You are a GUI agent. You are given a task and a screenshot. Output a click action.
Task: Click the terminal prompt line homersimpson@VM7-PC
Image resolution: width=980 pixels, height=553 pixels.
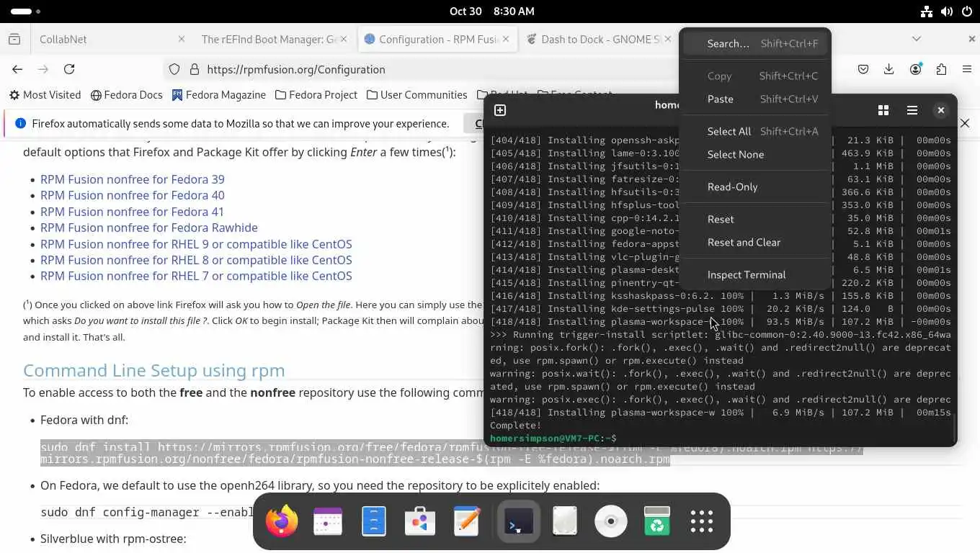[553, 439]
